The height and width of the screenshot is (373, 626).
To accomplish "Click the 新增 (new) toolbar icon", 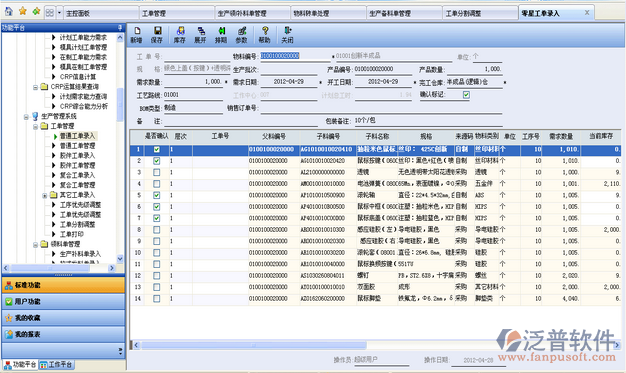I will tap(137, 35).
